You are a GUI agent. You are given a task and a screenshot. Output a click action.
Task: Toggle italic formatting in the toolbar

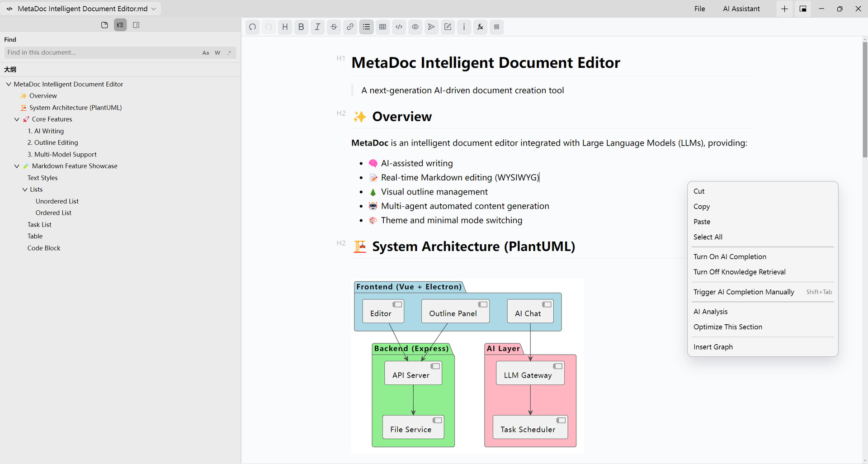318,27
